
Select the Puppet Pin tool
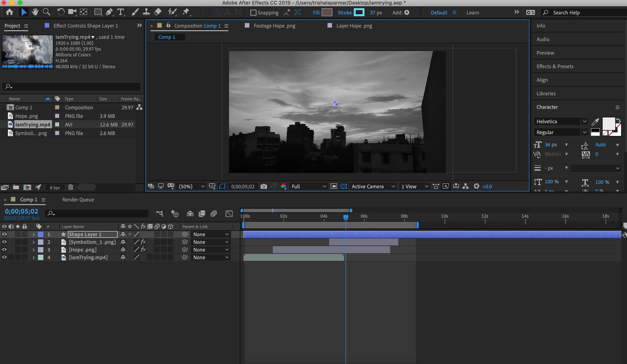click(186, 12)
